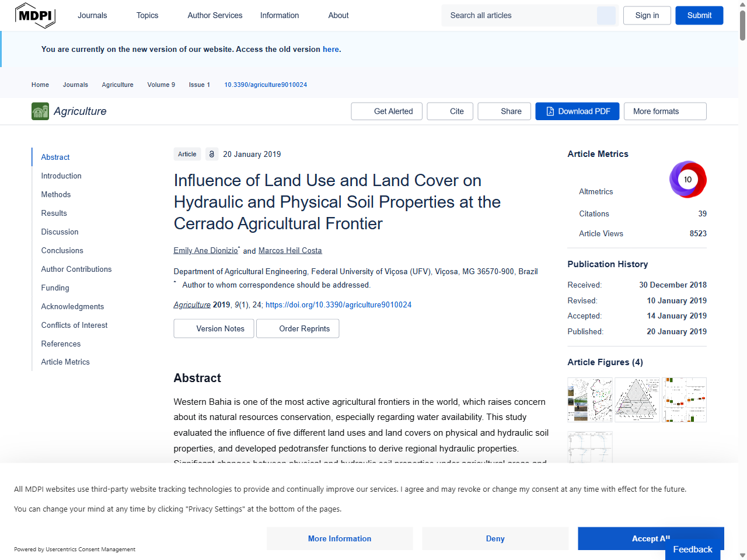747x560 pixels.
Task: Expand the More formats options
Action: click(665, 111)
